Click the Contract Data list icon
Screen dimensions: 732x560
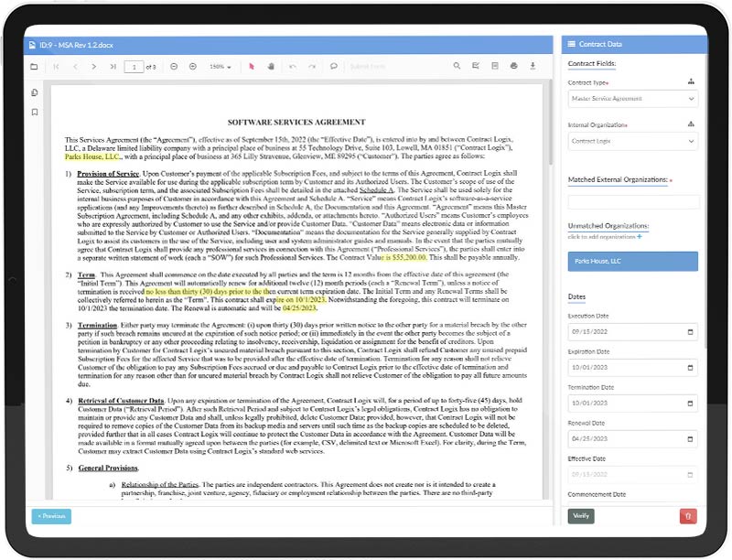pos(571,44)
